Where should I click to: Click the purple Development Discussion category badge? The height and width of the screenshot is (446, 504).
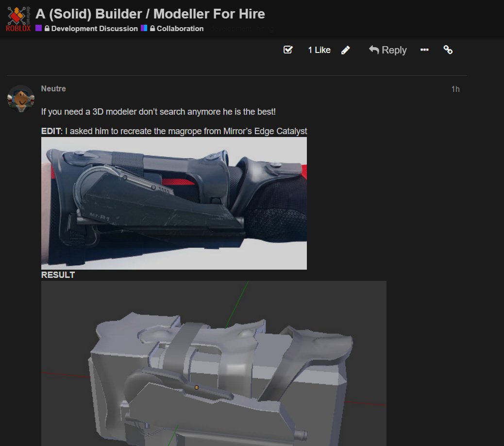point(38,28)
